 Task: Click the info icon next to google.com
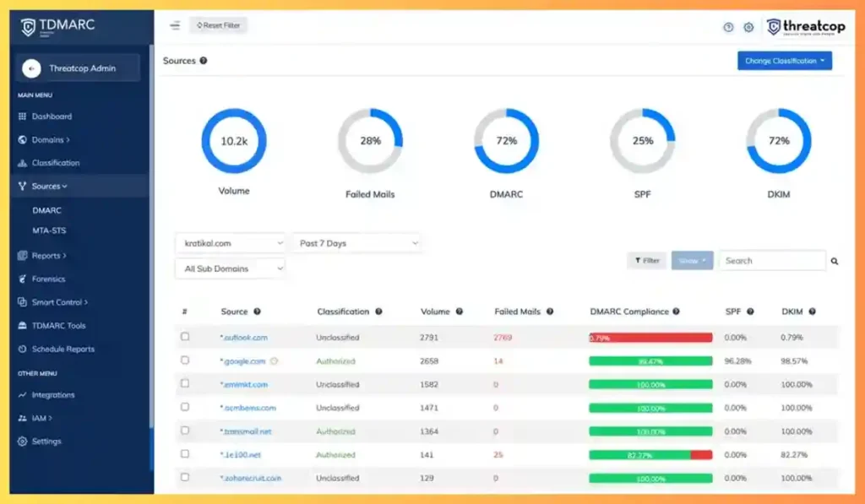(x=275, y=361)
